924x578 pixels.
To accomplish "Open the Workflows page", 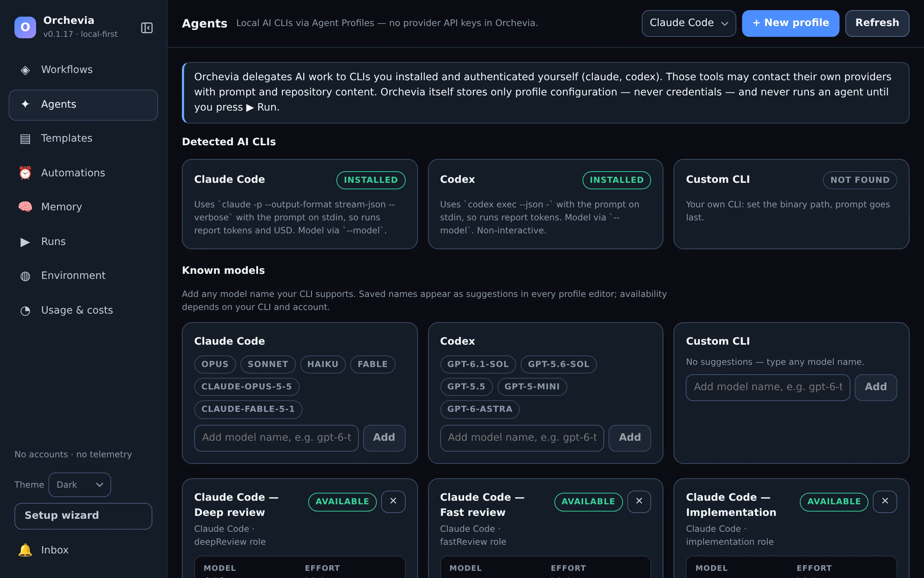I will [83, 70].
